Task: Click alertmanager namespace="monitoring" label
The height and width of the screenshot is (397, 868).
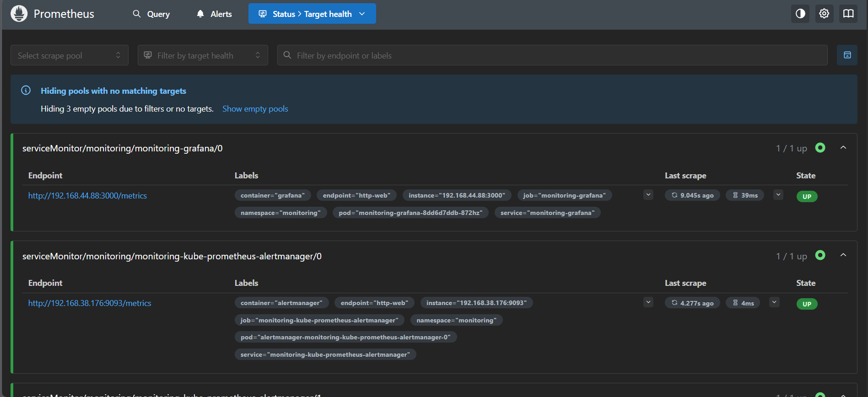Action: [457, 320]
